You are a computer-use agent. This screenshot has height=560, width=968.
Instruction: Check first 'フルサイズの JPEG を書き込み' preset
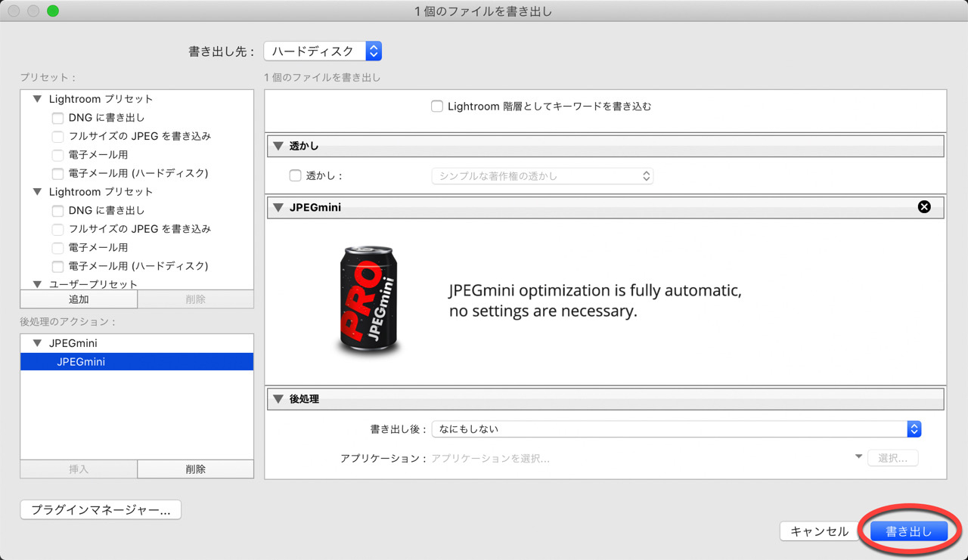(x=57, y=137)
